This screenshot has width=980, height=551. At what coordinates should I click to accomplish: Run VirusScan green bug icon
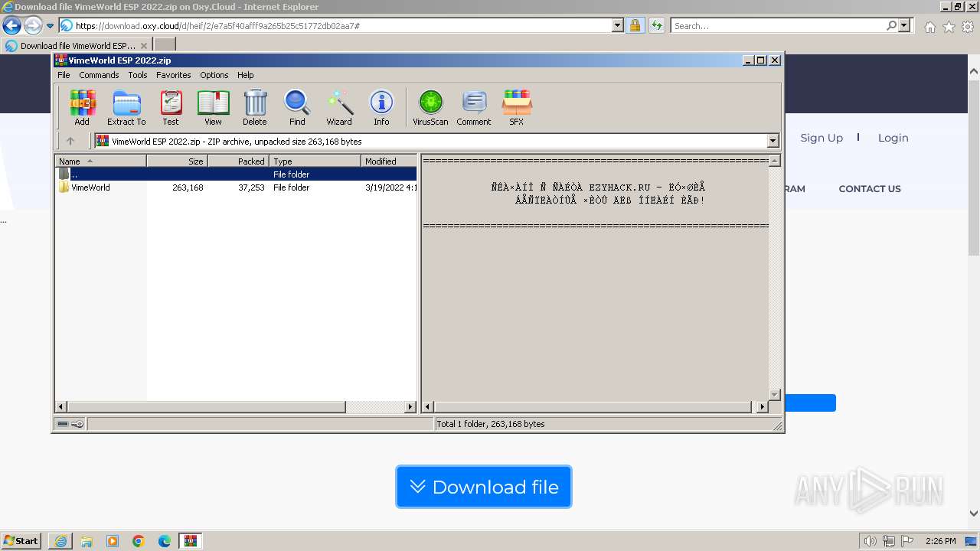430,107
